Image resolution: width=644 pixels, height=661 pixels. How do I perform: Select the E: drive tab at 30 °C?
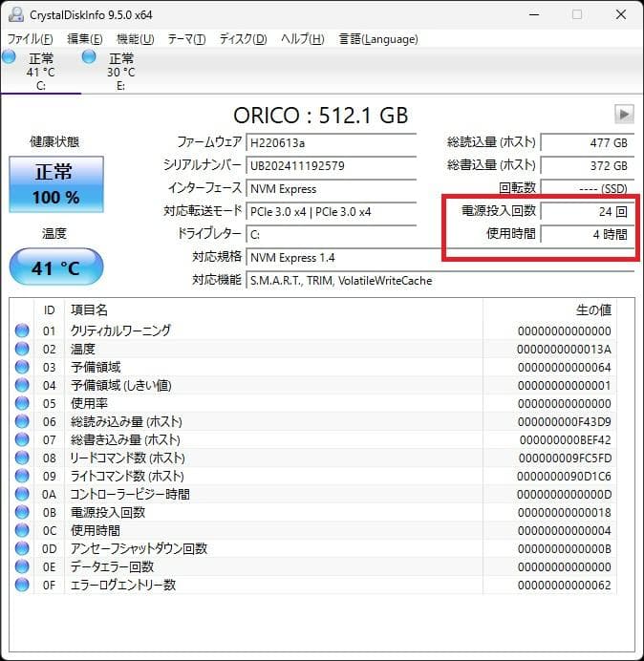[121, 72]
